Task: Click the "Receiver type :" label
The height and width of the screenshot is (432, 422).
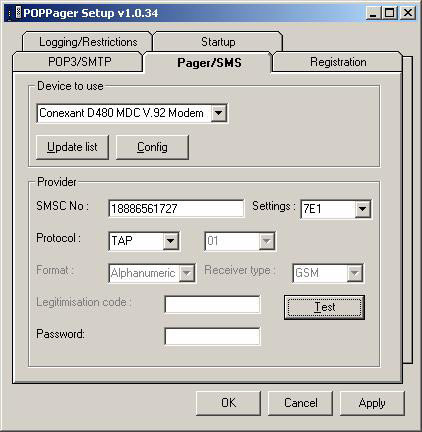Action: [240, 270]
